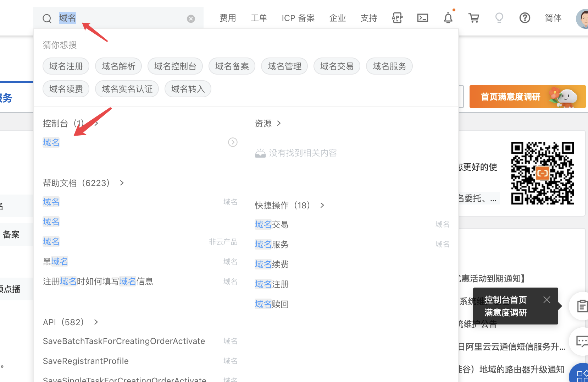Select the 域名管理 suggestion chip
This screenshot has height=382, width=588.
pos(284,66)
